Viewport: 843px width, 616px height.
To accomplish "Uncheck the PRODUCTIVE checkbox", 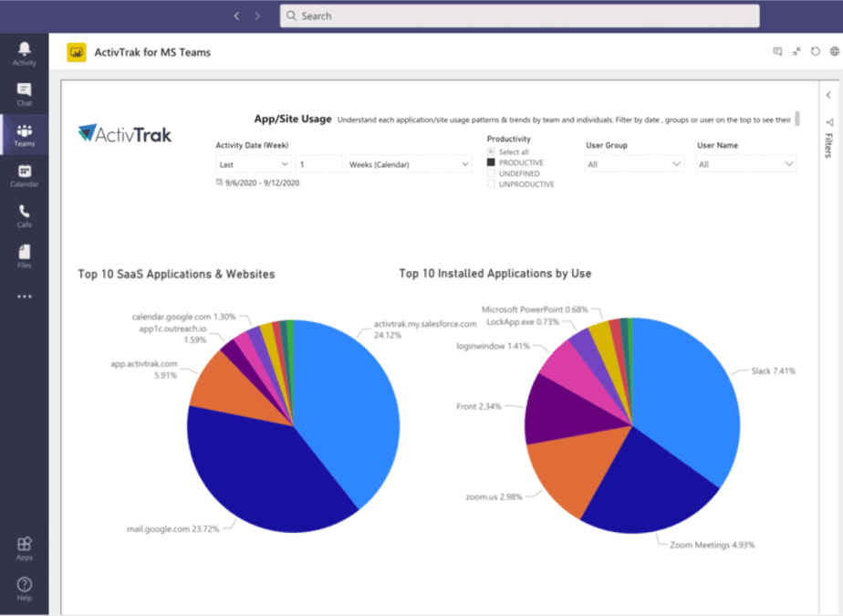I will click(490, 162).
